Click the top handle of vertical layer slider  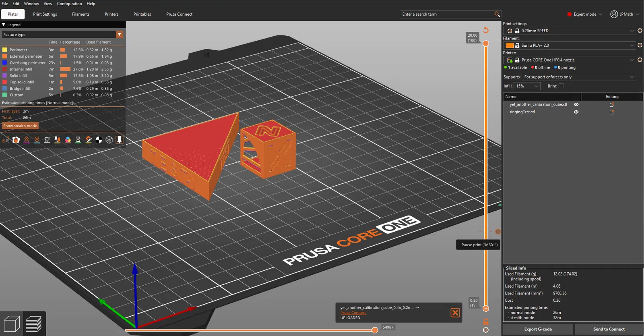pos(486,43)
